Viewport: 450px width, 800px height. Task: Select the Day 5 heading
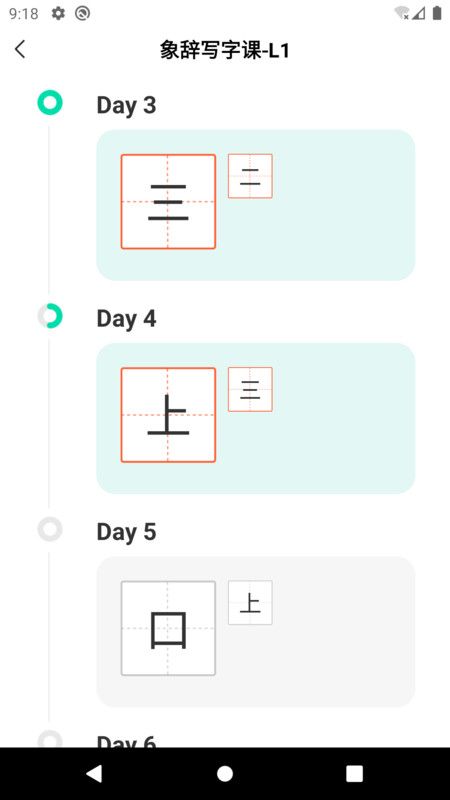point(127,532)
